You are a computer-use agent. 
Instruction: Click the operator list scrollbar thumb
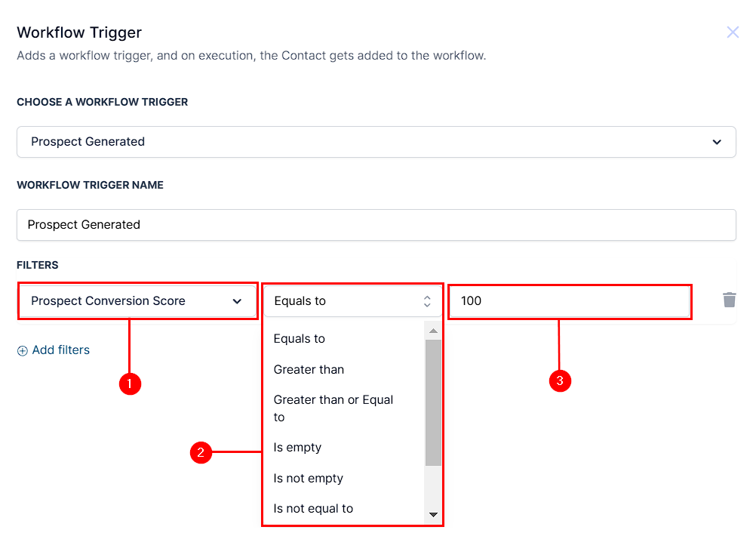[x=433, y=402]
